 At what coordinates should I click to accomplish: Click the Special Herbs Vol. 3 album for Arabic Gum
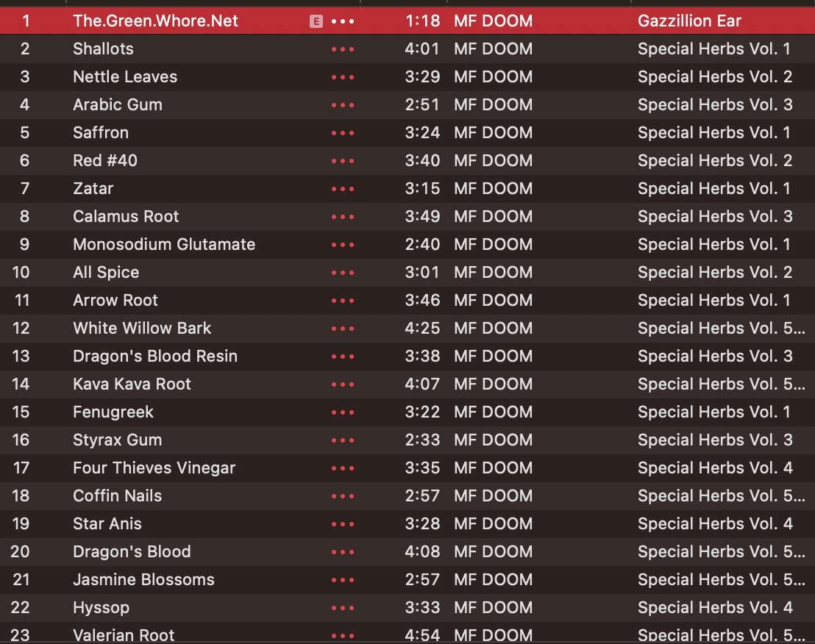tap(715, 105)
